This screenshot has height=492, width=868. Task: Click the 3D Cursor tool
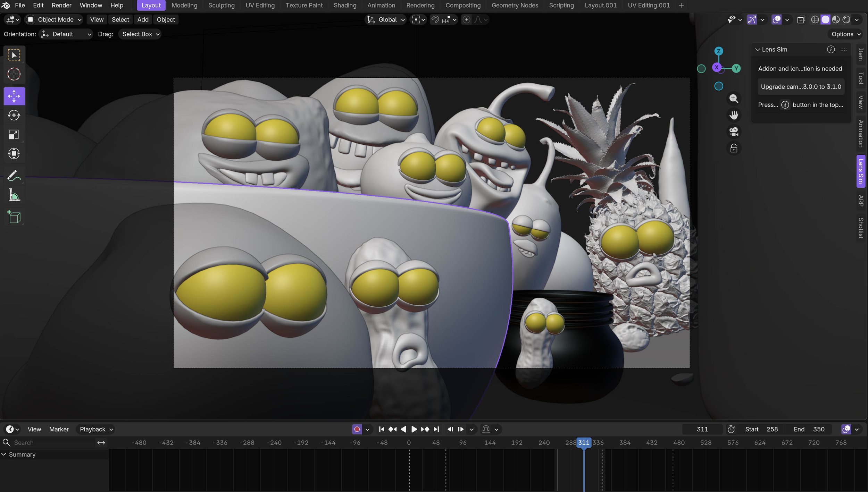(x=14, y=74)
